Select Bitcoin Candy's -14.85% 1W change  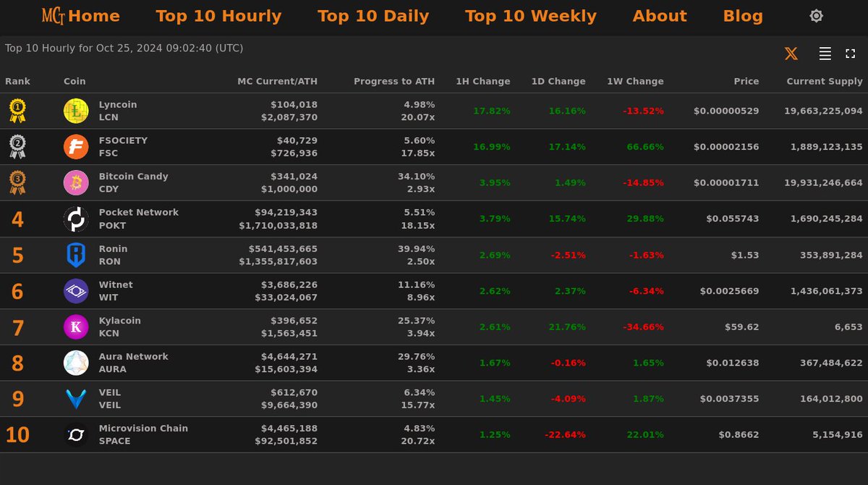tap(643, 183)
